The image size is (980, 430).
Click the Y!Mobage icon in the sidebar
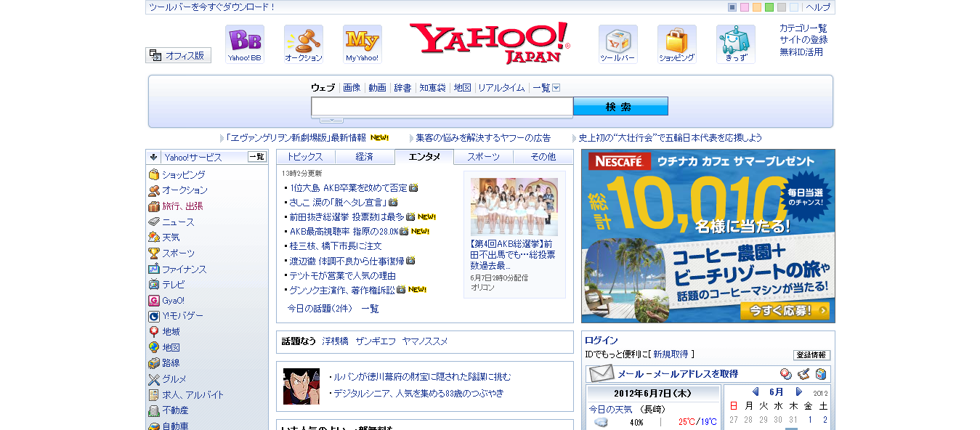pos(154,316)
